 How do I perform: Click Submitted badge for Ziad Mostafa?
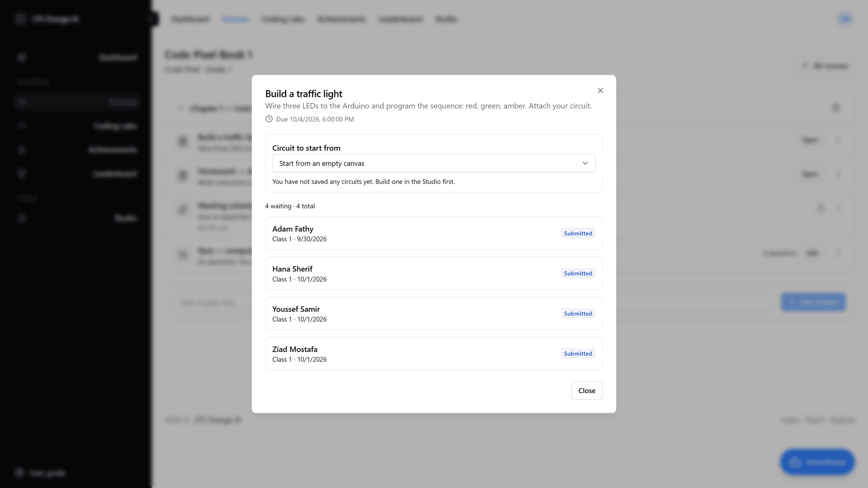click(578, 353)
